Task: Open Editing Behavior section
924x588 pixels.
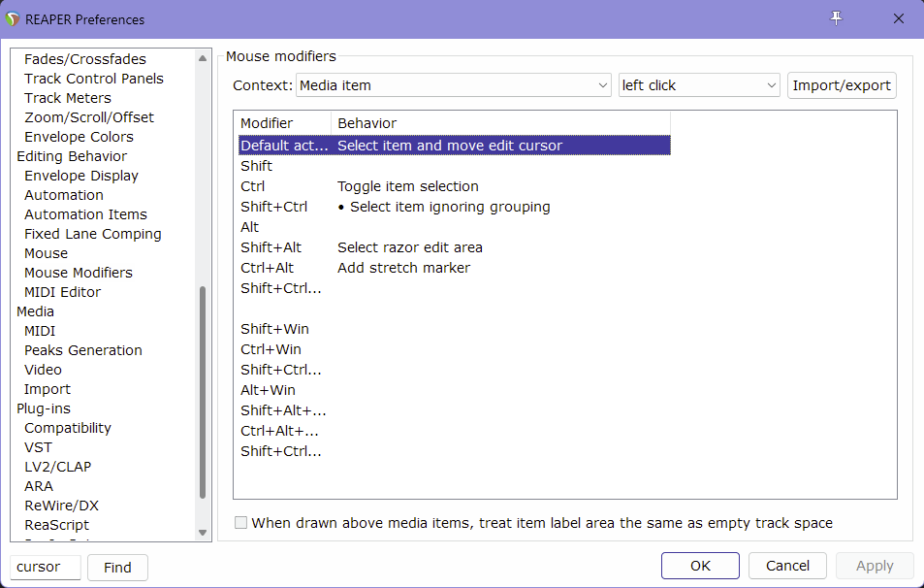Action: coord(72,156)
